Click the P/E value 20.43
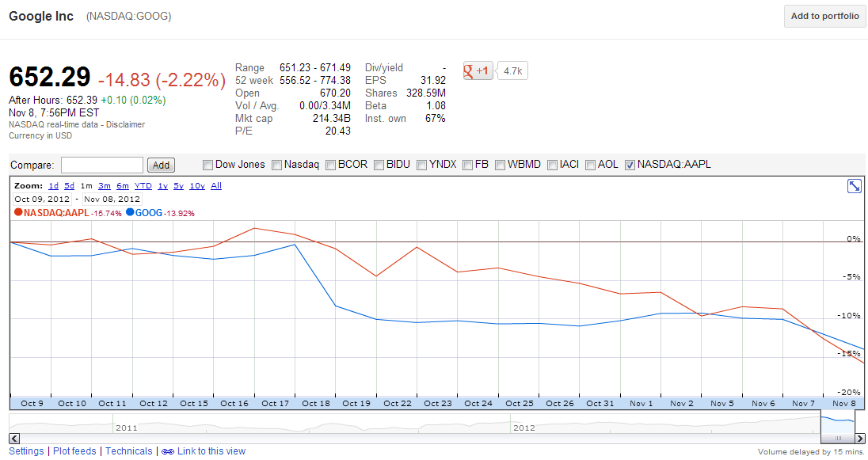 pyautogui.click(x=337, y=131)
